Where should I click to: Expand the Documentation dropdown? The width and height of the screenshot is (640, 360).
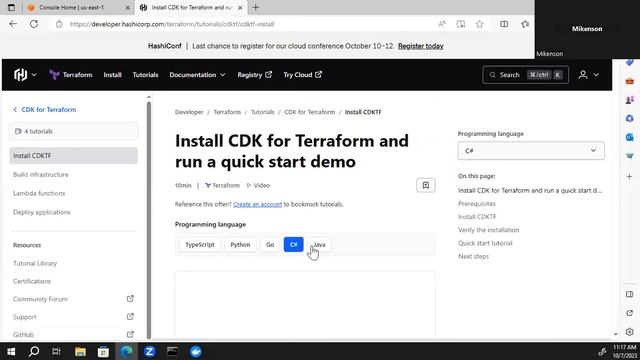pyautogui.click(x=197, y=75)
